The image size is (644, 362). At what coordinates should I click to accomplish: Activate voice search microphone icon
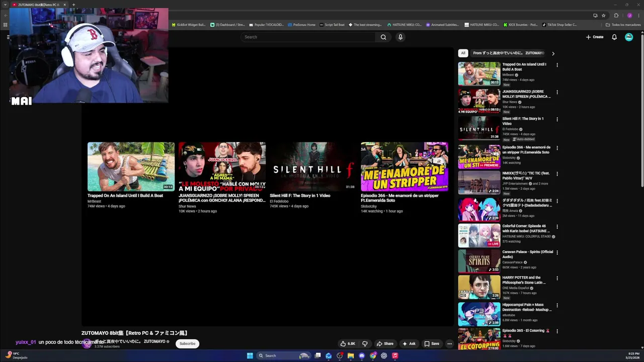point(400,37)
